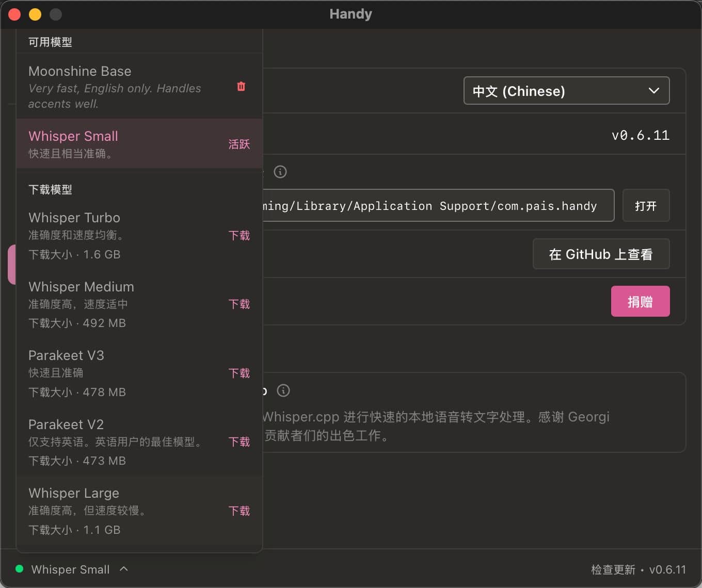Click the application data path field
This screenshot has width=702, height=588.
438,205
